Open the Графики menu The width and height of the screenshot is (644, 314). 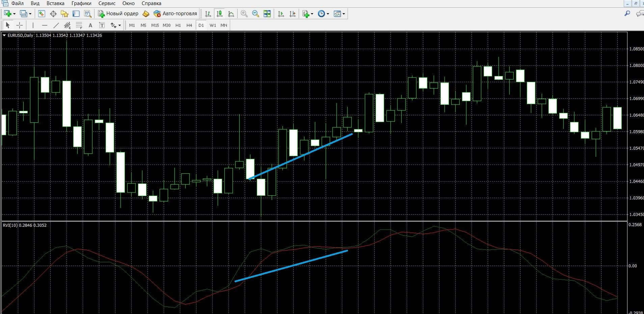coord(81,3)
